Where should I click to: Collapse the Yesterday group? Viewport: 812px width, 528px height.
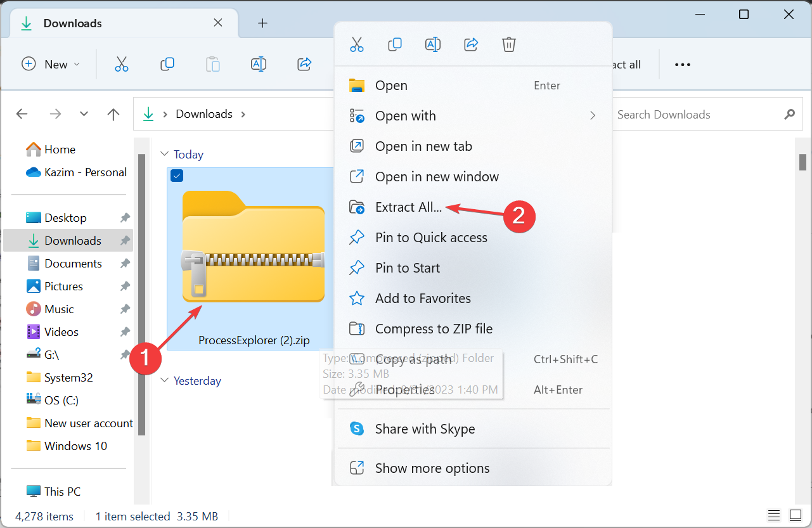[165, 380]
